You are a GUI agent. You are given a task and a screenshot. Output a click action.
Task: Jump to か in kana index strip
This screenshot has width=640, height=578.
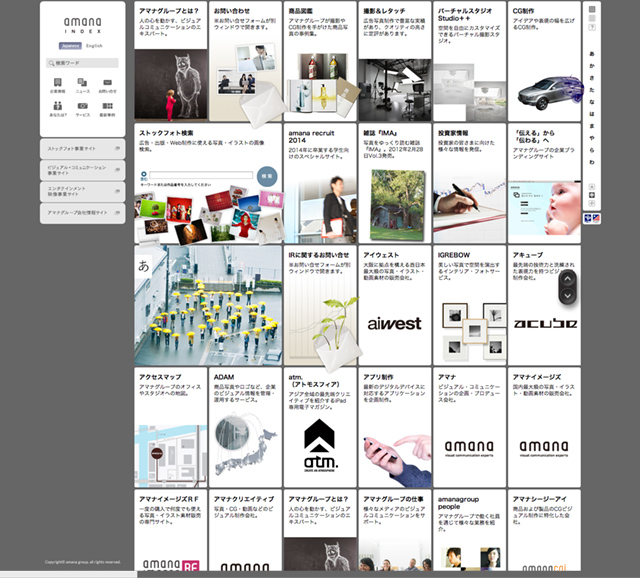click(x=592, y=66)
